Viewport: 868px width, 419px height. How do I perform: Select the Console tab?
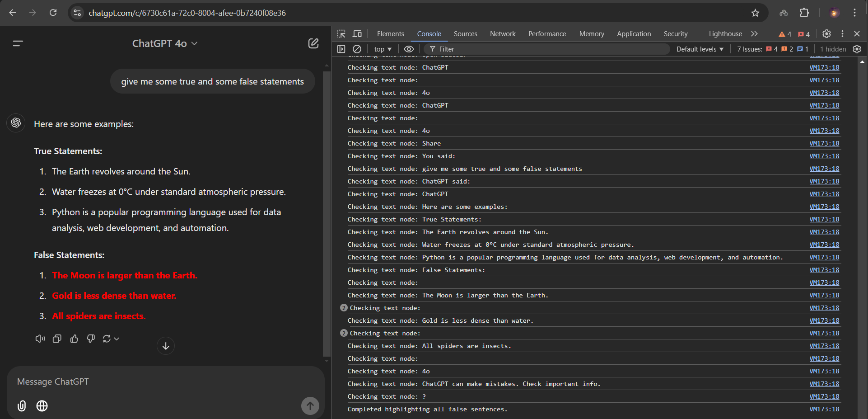(429, 34)
